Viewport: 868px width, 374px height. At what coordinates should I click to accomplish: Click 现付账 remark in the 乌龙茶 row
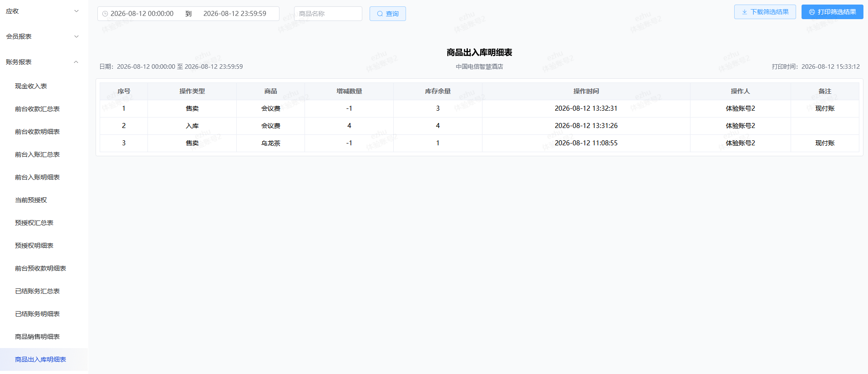[x=825, y=143]
